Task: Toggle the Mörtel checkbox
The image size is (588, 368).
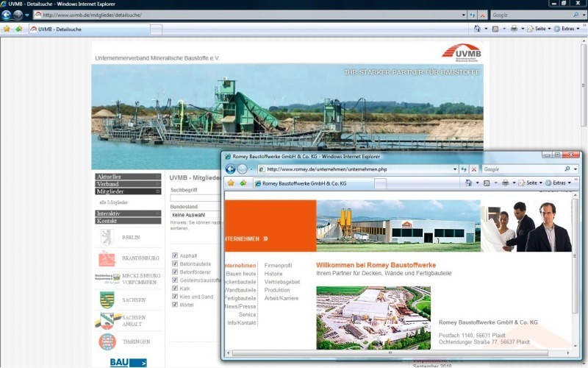Action: point(175,305)
